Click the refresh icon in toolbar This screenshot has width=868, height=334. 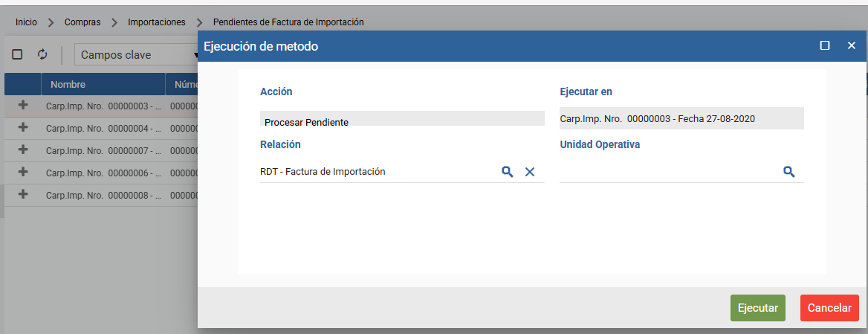click(x=42, y=54)
